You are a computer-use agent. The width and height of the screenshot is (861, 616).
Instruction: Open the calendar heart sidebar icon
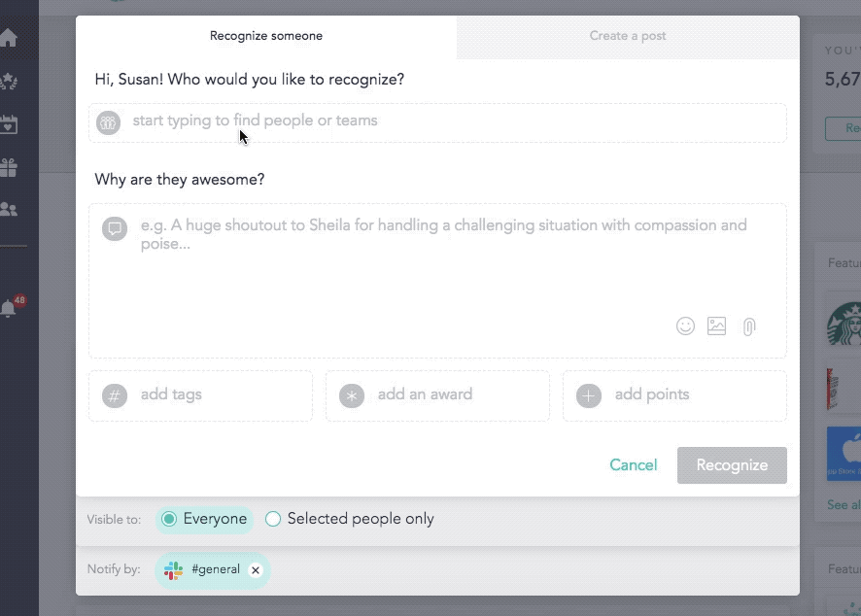click(8, 124)
